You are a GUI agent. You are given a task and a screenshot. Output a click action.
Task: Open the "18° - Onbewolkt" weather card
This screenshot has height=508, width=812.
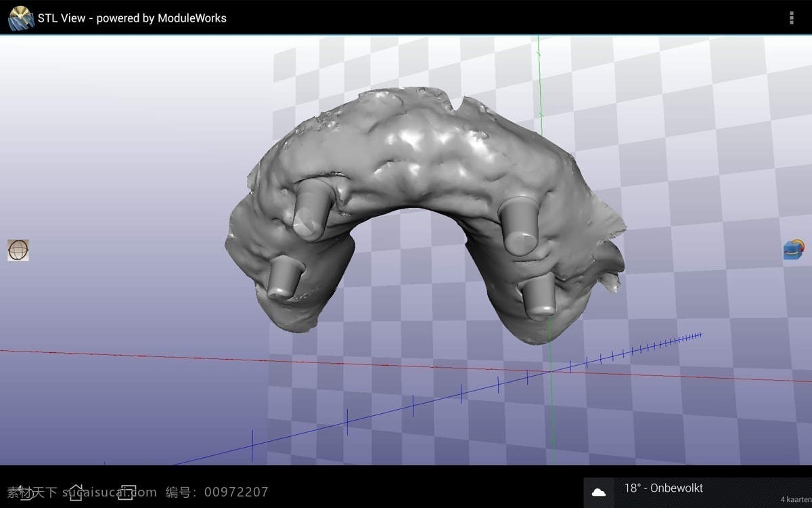pos(698,493)
